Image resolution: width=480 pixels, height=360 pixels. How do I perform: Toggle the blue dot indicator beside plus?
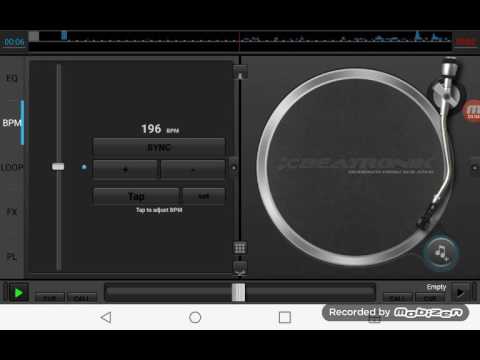click(x=84, y=167)
